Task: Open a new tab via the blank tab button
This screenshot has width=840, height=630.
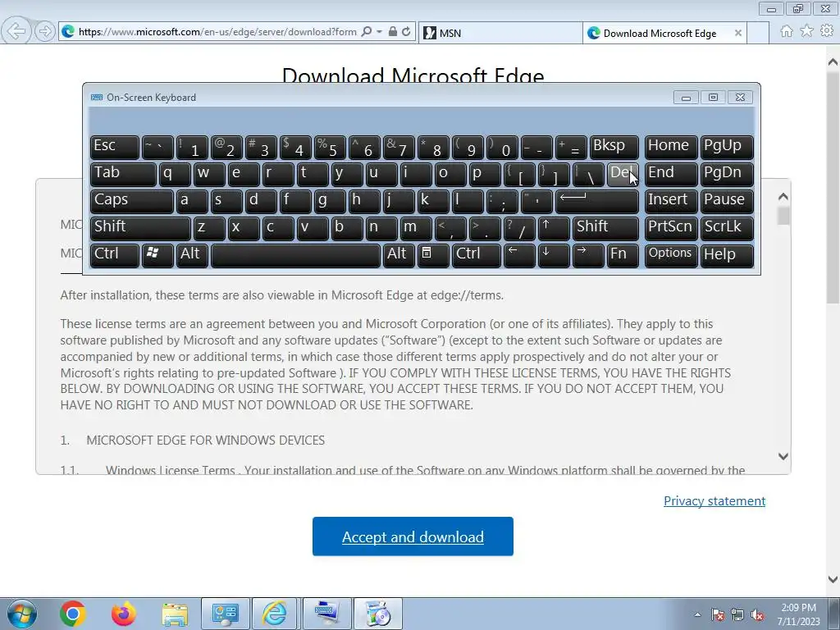Action: pos(758,33)
